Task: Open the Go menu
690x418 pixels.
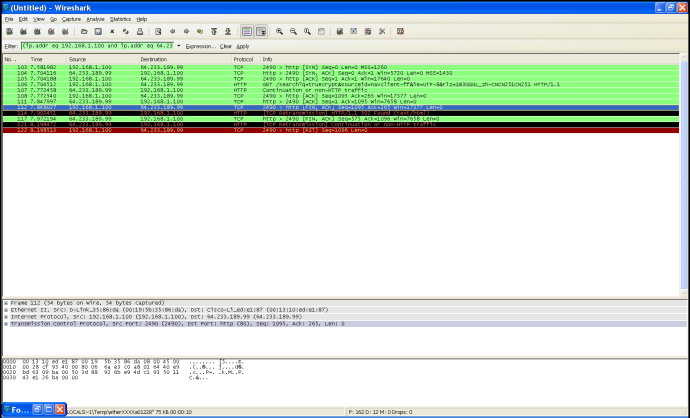Action: tap(53, 19)
